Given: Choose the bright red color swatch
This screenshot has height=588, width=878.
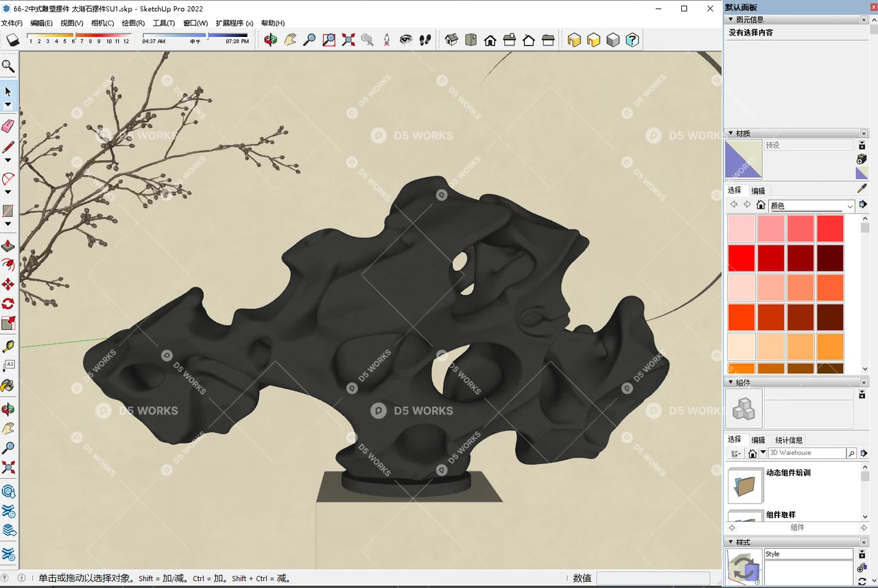Looking at the screenshot, I should coord(741,258).
